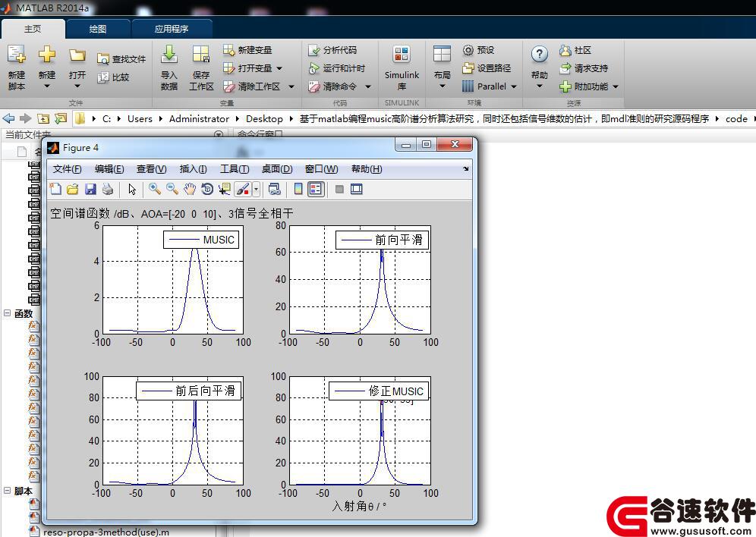Open the Parallel dropdown arrow
This screenshot has height=537, width=756.
pos(513,86)
